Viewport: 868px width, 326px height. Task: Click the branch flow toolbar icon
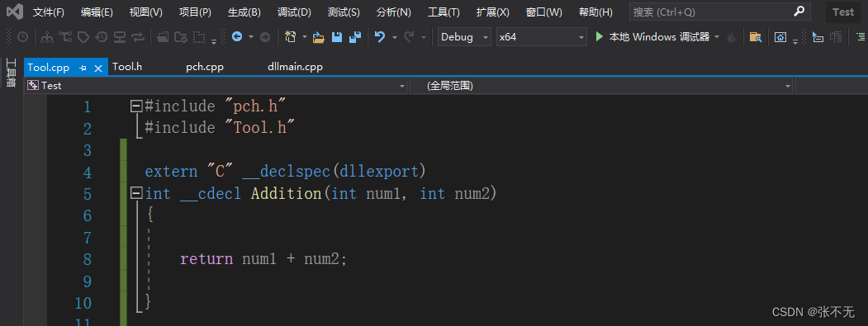click(x=65, y=37)
